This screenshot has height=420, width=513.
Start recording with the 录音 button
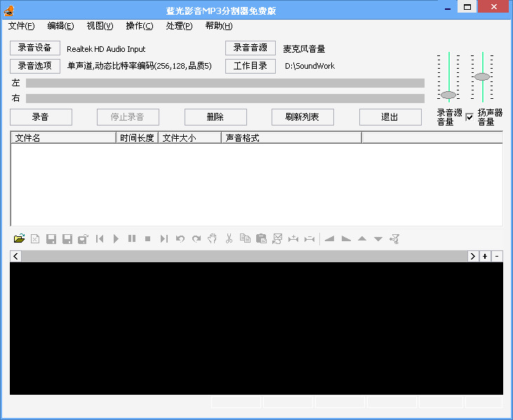[x=41, y=117]
